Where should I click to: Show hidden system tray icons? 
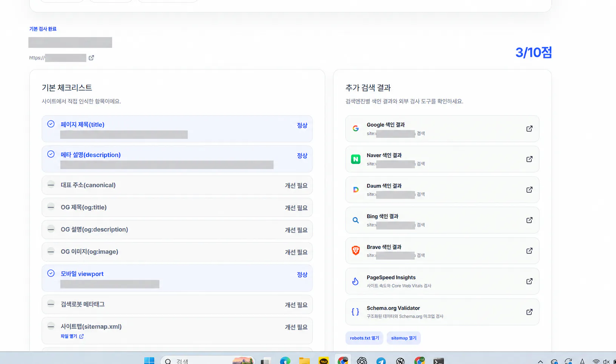coord(540,361)
